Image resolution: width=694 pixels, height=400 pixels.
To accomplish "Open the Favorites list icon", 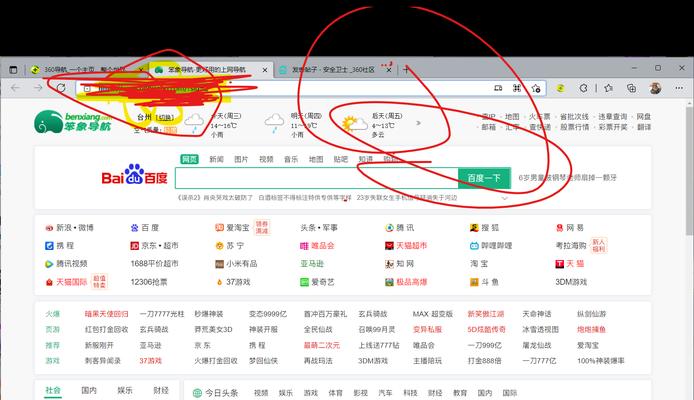I will (x=609, y=88).
